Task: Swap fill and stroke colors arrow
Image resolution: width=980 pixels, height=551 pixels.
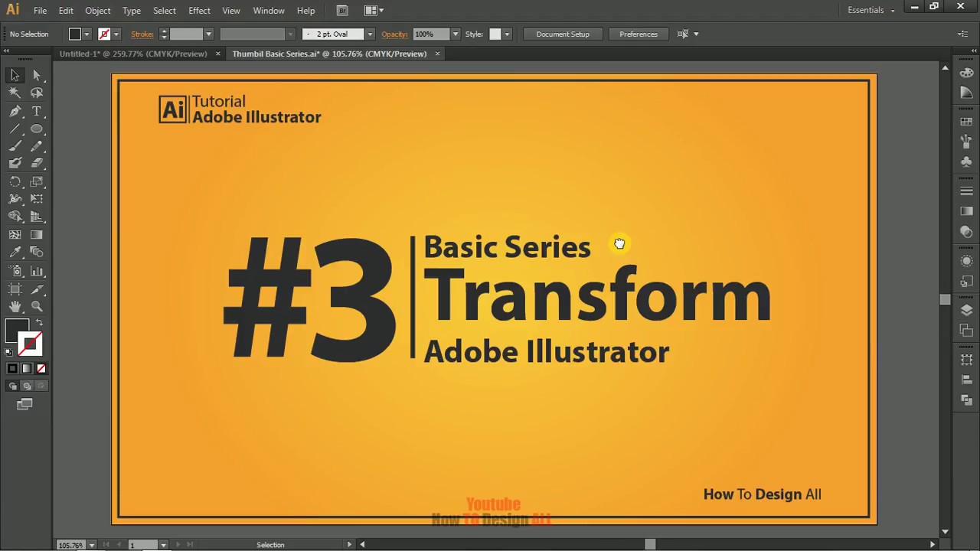Action: point(39,323)
